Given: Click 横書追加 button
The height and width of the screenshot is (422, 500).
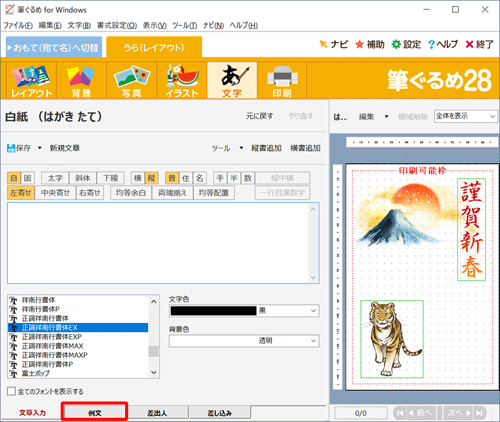Looking at the screenshot, I should tap(305, 148).
